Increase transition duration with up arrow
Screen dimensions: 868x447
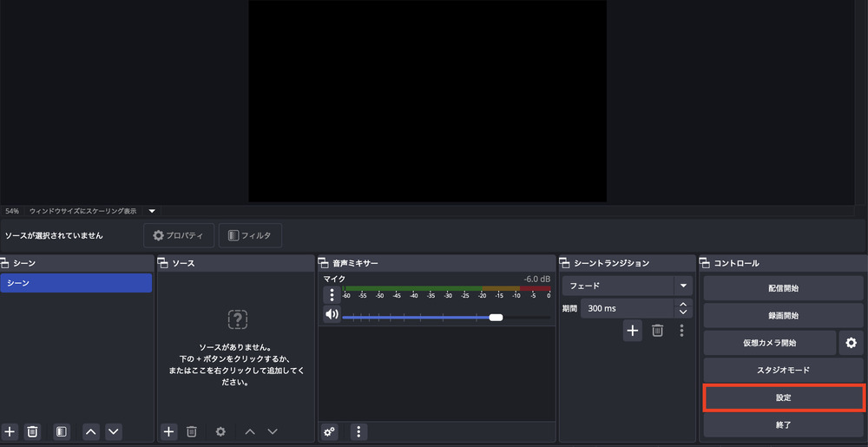click(x=683, y=305)
